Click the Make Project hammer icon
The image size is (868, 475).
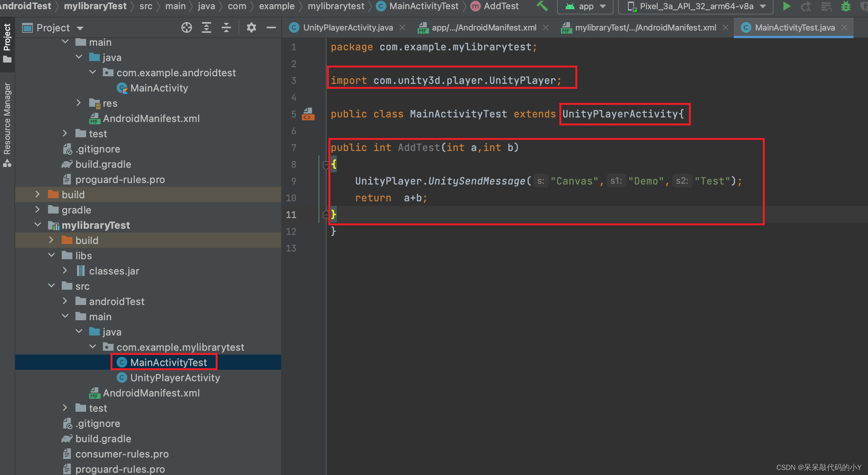click(542, 6)
